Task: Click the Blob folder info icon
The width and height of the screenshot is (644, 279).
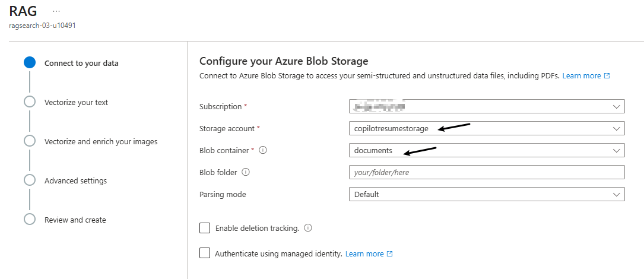Action: [x=246, y=173]
